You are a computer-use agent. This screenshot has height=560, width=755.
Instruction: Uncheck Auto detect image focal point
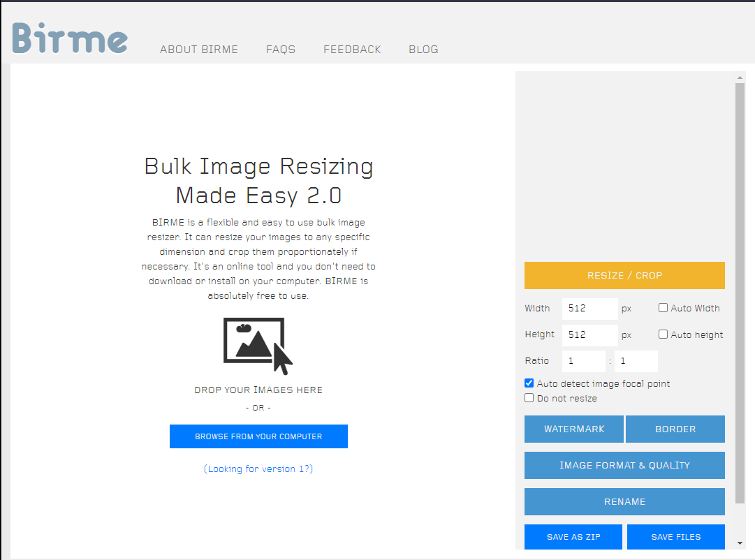point(529,383)
